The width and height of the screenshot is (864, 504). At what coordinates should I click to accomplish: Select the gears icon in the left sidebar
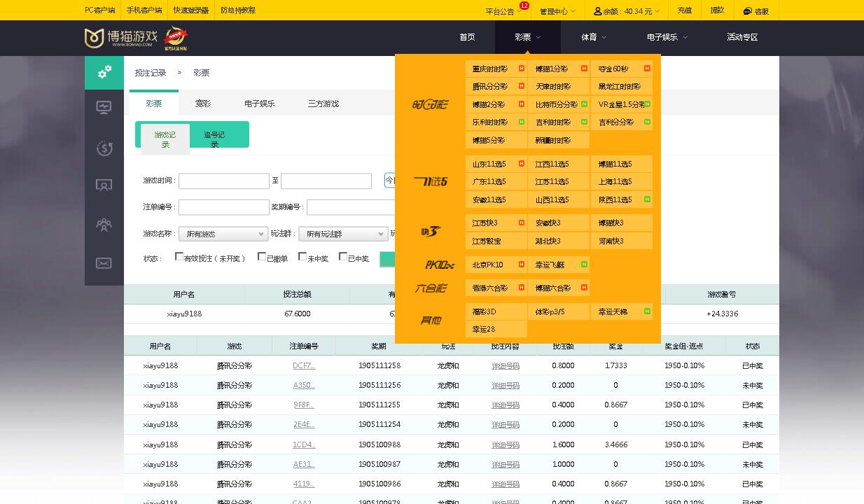pos(104,73)
